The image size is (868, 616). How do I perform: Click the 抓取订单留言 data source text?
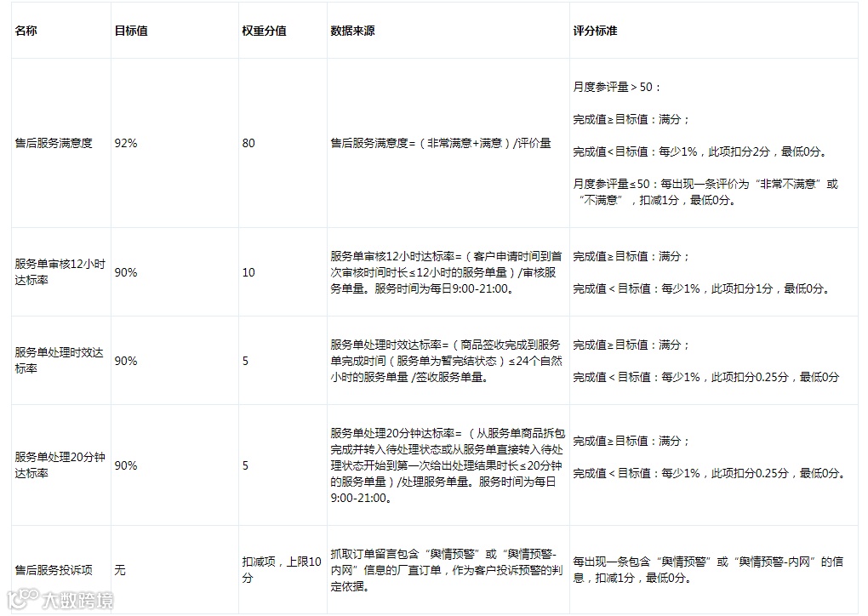coord(446,570)
